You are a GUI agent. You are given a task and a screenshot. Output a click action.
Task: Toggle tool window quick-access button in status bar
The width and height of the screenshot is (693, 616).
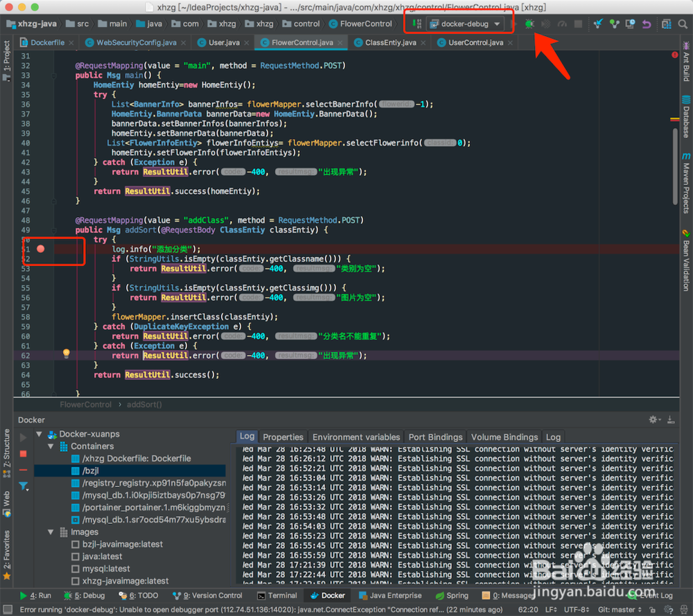pyautogui.click(x=8, y=610)
